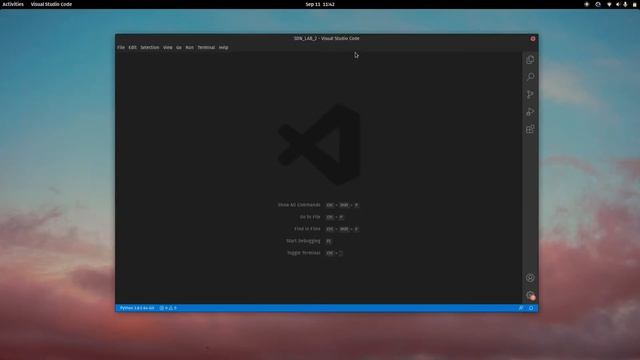Open the Source Control view
Viewport: 640px width, 360px height.
[530, 94]
